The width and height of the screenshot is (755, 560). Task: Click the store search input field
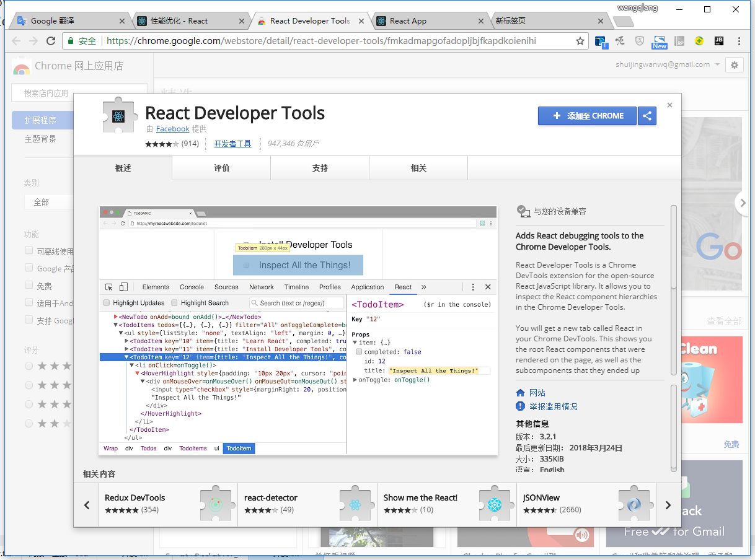click(79, 93)
